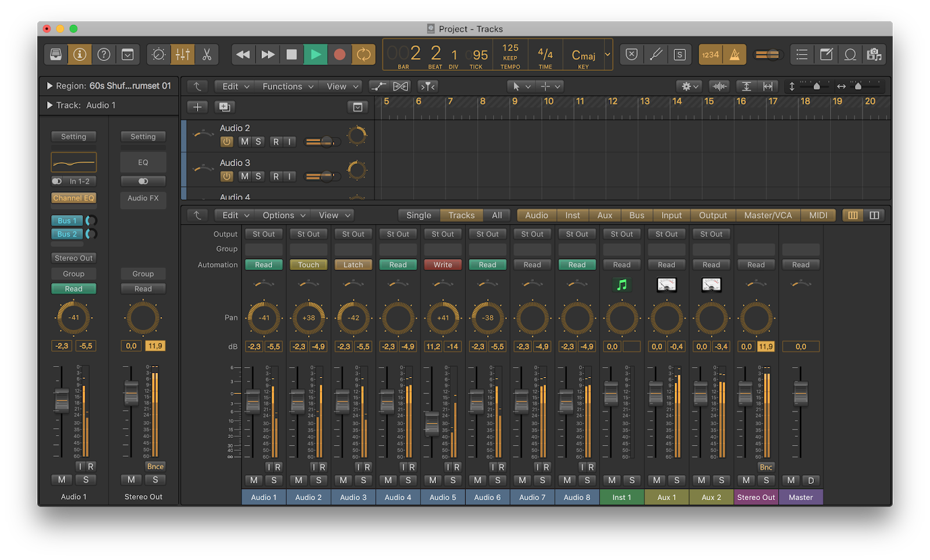
Task: Open the Note Pads icon
Action: point(826,55)
